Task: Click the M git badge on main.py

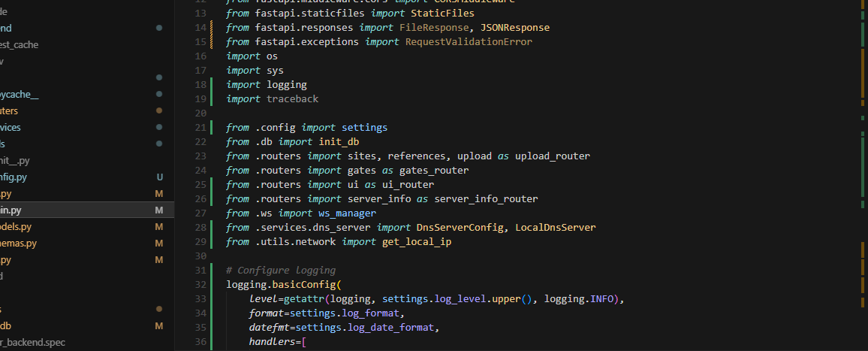Action: click(x=159, y=210)
